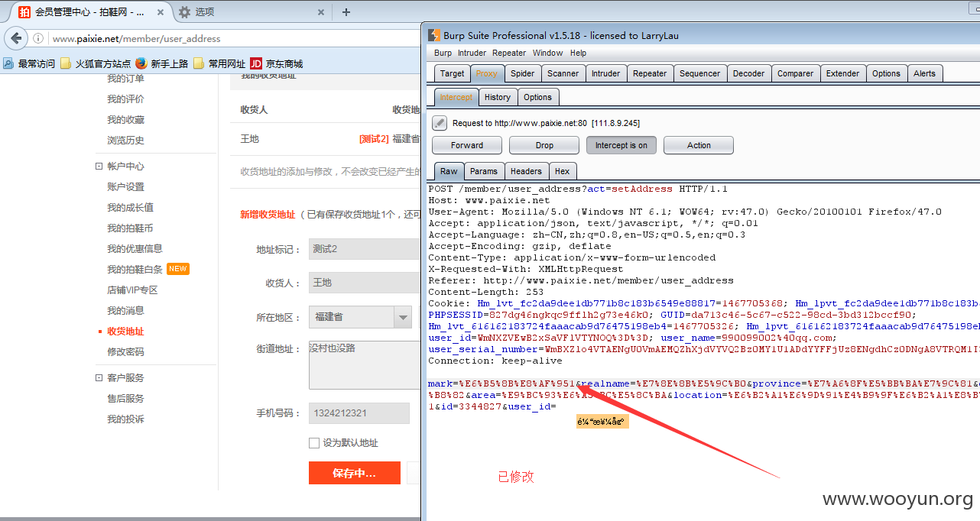Open the Proxy History sub-tab
Viewport: 980px width, 521px height.
point(498,97)
